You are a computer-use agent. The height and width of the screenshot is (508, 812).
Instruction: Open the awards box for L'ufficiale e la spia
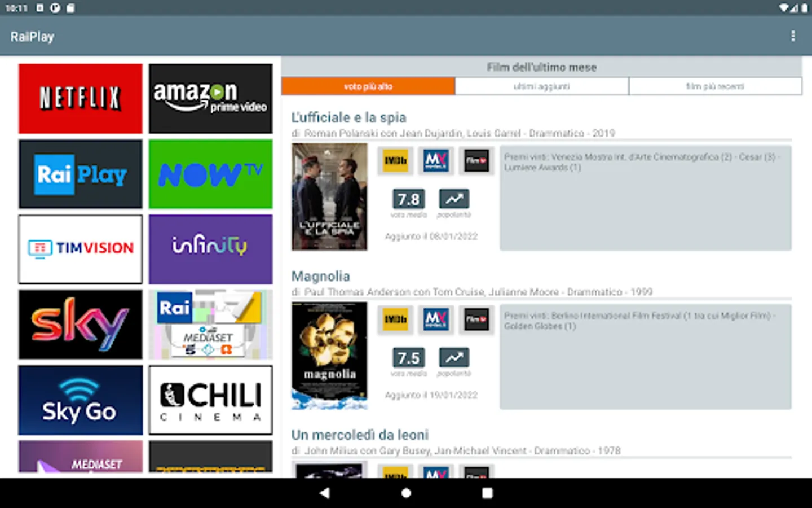pos(646,198)
